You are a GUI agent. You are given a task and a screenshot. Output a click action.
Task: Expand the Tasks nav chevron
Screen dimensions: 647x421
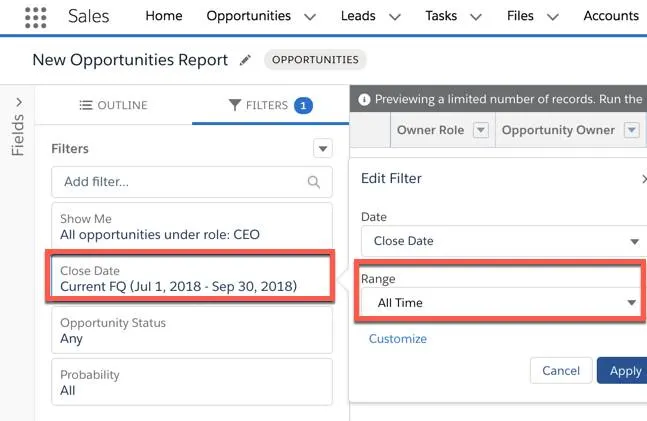(476, 17)
